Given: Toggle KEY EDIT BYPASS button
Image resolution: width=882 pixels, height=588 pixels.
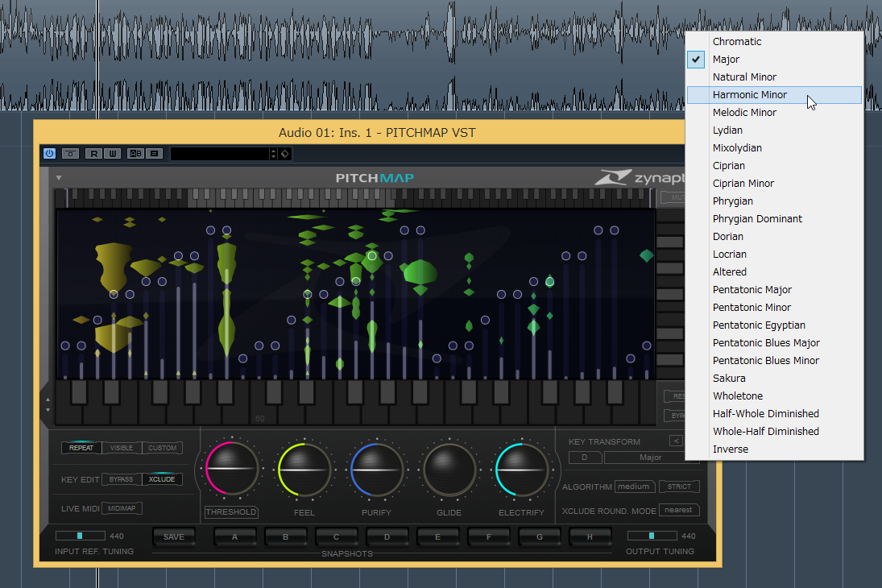Looking at the screenshot, I should pos(121,479).
